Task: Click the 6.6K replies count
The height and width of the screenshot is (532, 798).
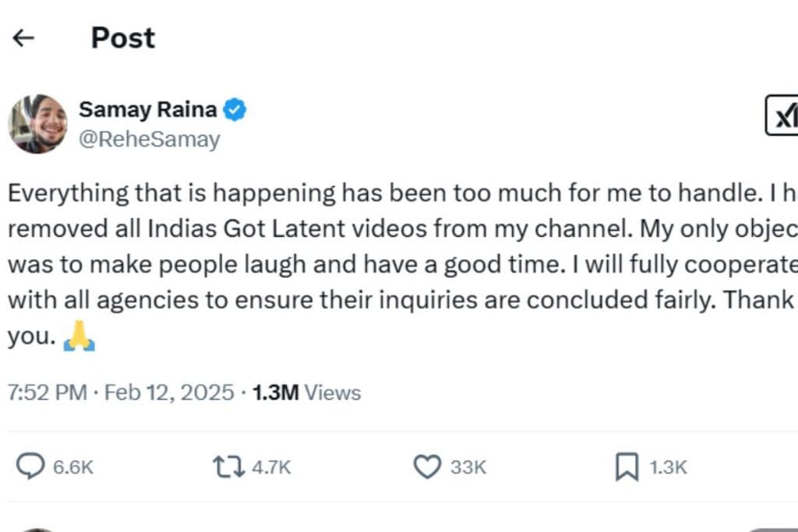Action: pos(72,467)
